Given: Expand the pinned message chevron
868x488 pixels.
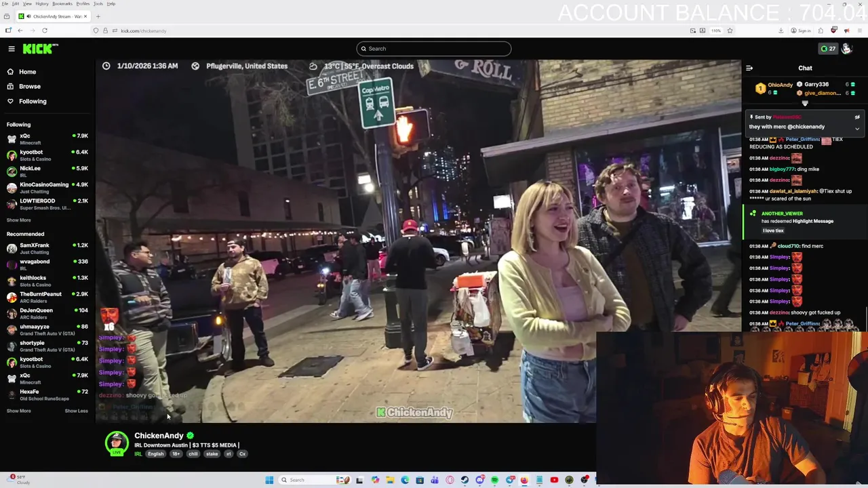Looking at the screenshot, I should pyautogui.click(x=857, y=129).
